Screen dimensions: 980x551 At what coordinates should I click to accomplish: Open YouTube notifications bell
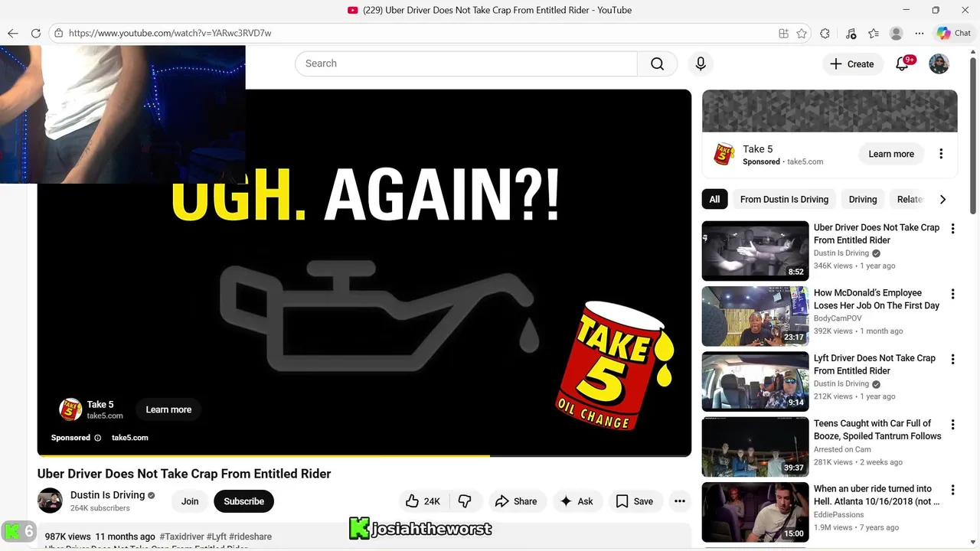click(902, 64)
